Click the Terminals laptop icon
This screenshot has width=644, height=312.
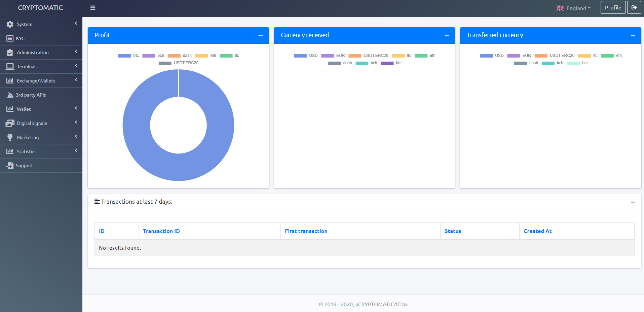tap(10, 67)
